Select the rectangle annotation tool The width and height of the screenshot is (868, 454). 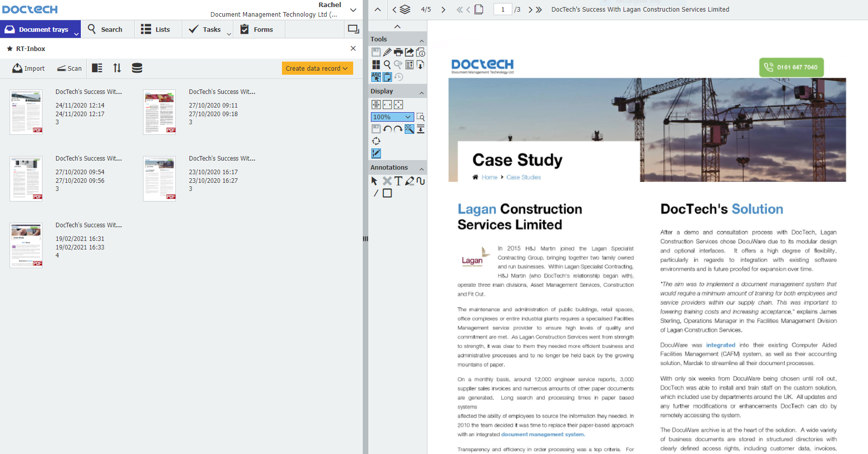pyautogui.click(x=387, y=193)
